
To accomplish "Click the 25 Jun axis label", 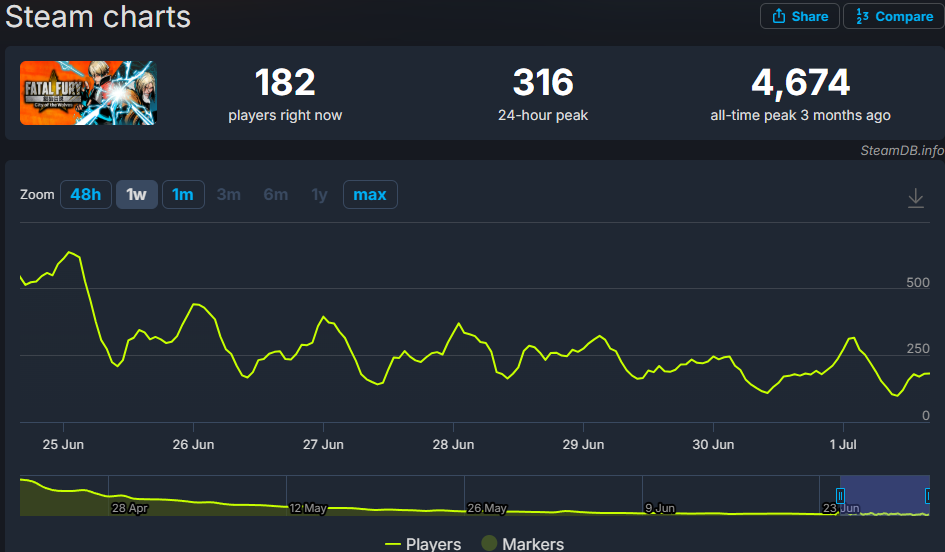I will point(63,445).
